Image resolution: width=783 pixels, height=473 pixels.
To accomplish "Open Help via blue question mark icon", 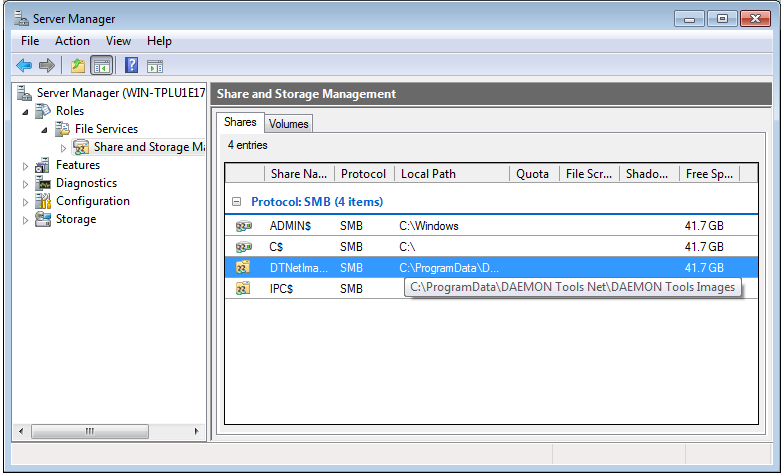I will (131, 65).
